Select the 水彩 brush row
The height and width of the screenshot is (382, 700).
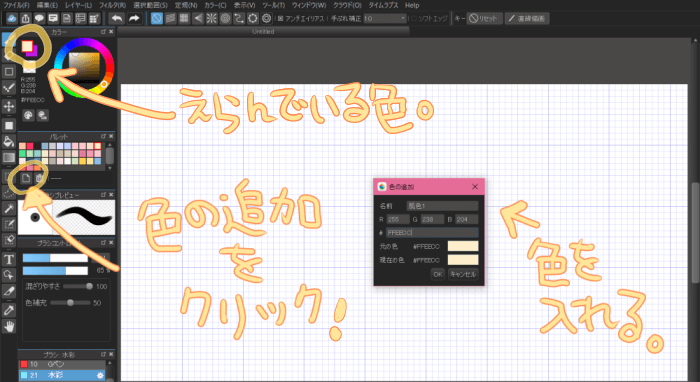point(62,376)
